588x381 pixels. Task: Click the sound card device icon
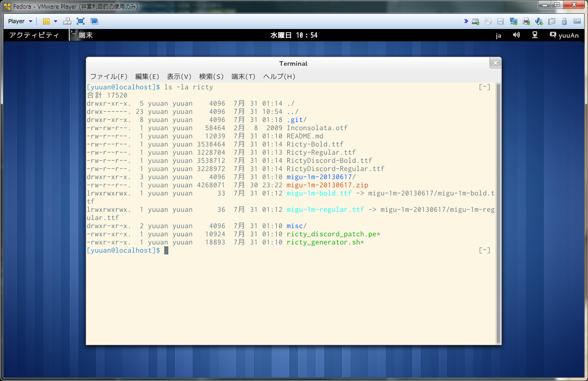pyautogui.click(x=539, y=21)
